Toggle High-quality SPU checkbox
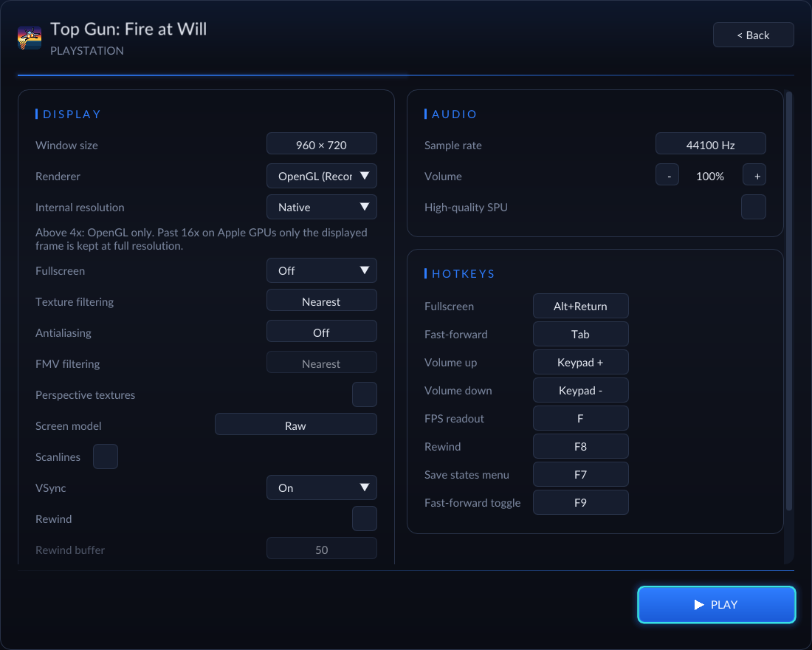This screenshot has width=812, height=650. [754, 208]
